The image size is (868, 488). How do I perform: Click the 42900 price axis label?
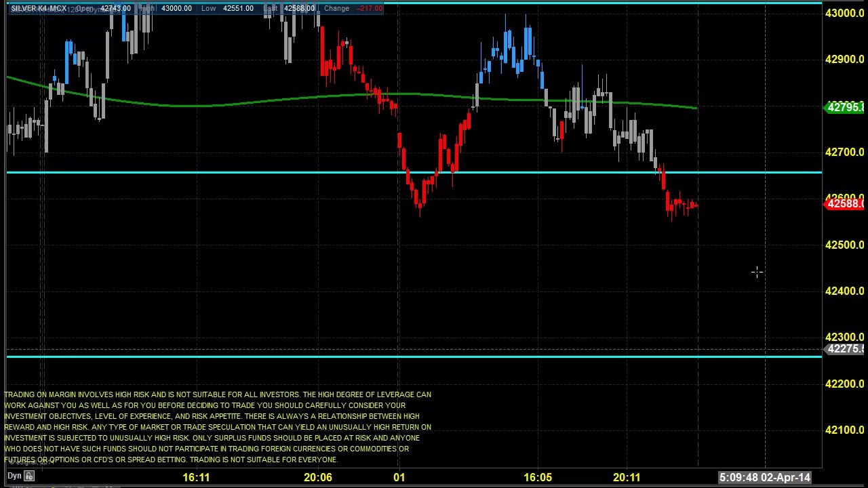click(844, 60)
